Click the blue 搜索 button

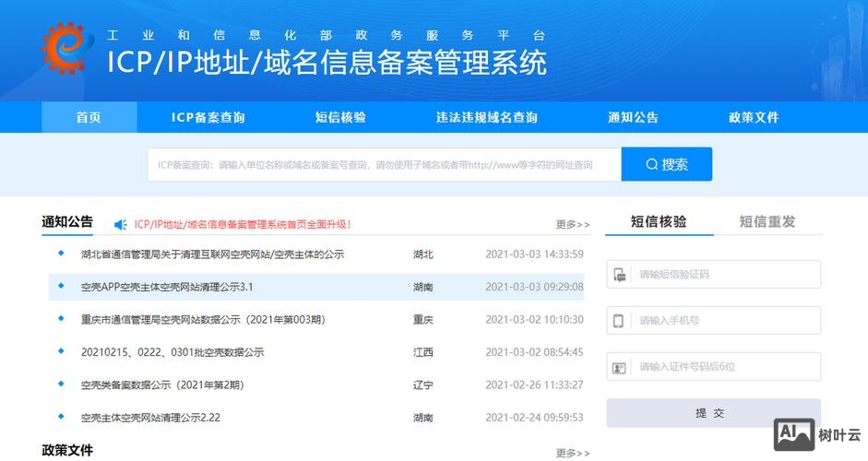click(667, 164)
